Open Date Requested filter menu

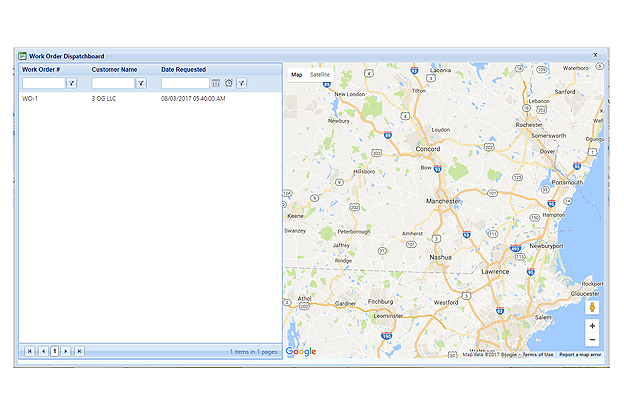point(242,83)
